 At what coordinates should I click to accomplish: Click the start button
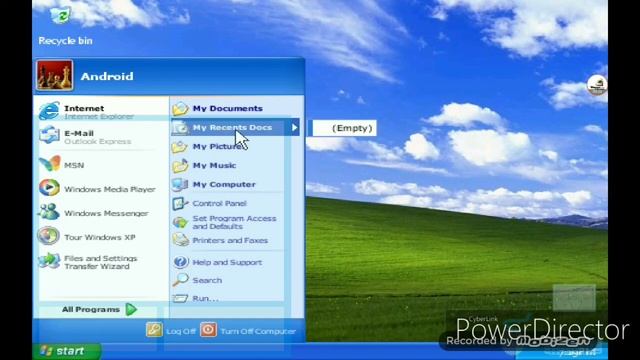coord(67,351)
